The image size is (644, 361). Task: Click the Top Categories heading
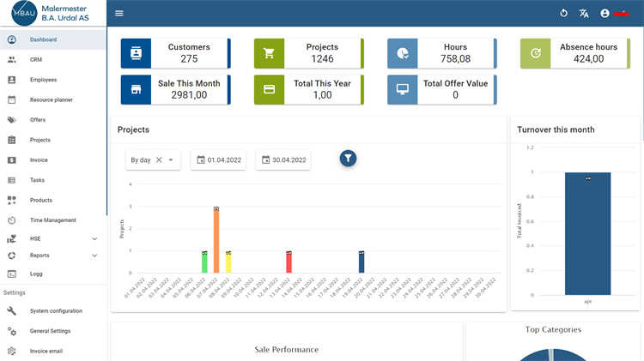tap(553, 329)
